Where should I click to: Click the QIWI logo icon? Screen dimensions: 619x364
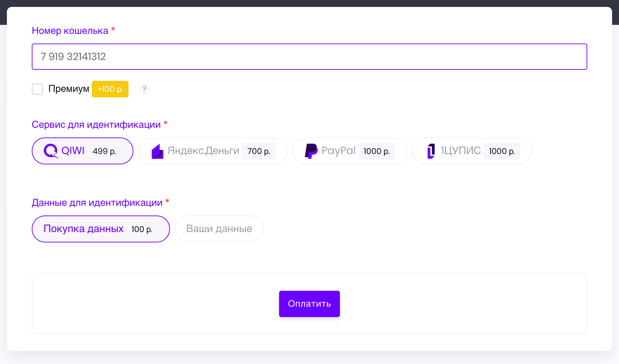point(51,151)
